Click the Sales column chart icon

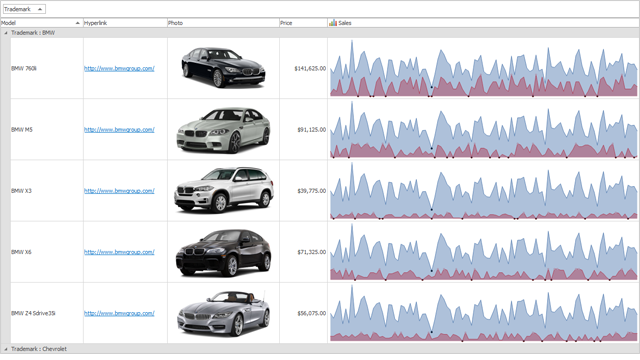[x=333, y=23]
